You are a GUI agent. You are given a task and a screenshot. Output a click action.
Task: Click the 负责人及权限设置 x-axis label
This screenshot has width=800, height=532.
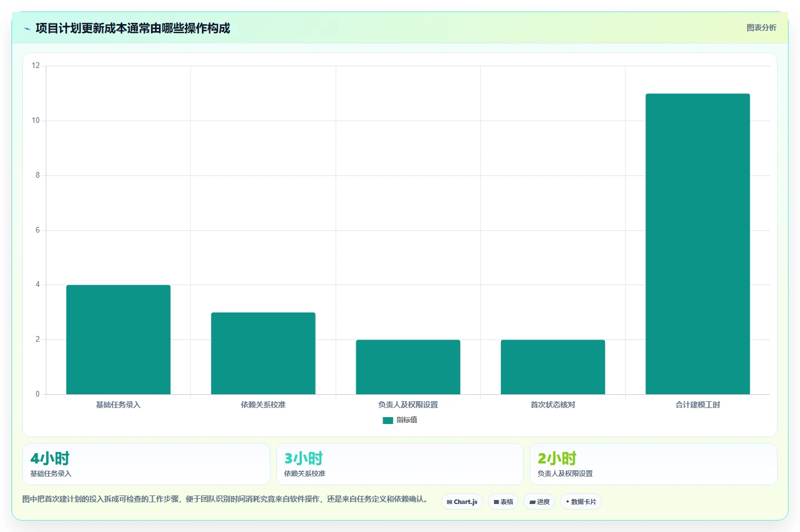tap(408, 405)
